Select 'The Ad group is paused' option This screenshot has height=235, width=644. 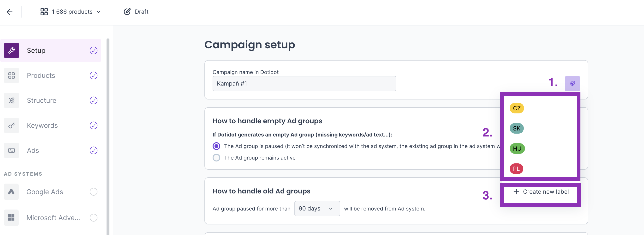[x=216, y=146]
